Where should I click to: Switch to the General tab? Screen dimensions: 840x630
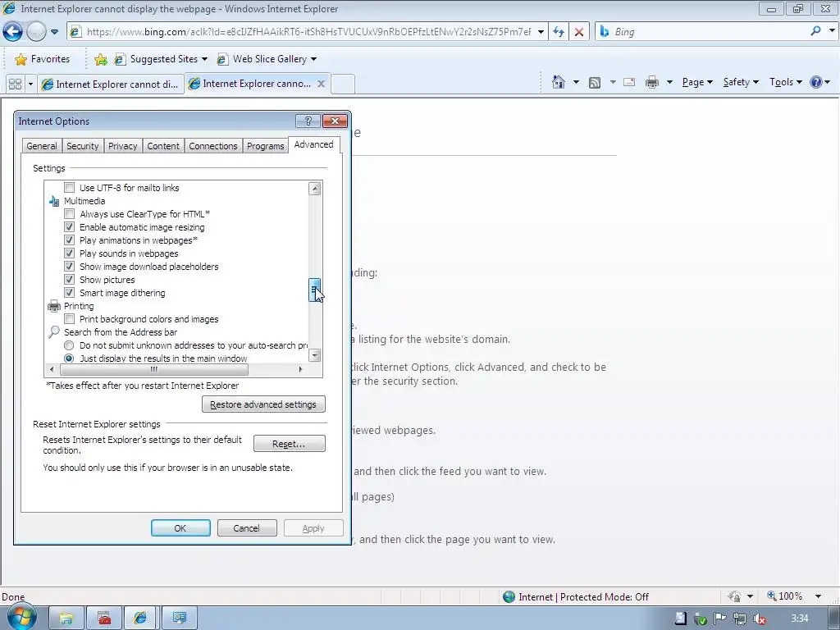tap(42, 146)
